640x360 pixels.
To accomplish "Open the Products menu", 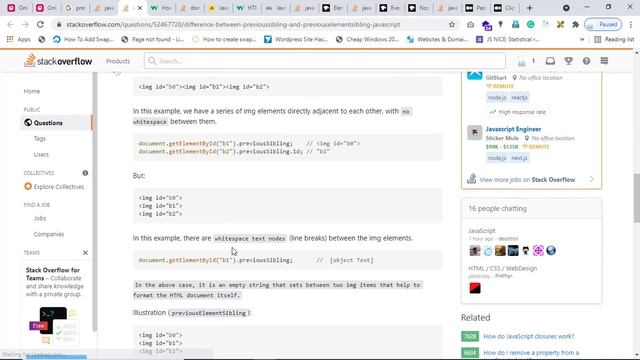I will 118,61.
